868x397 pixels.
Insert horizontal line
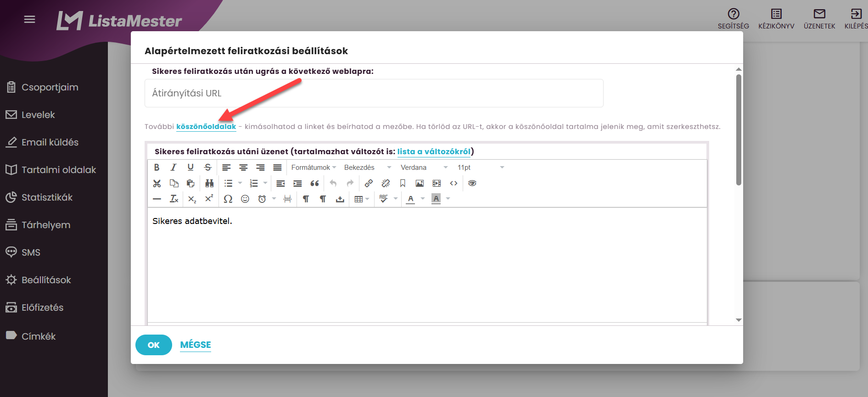pos(157,199)
